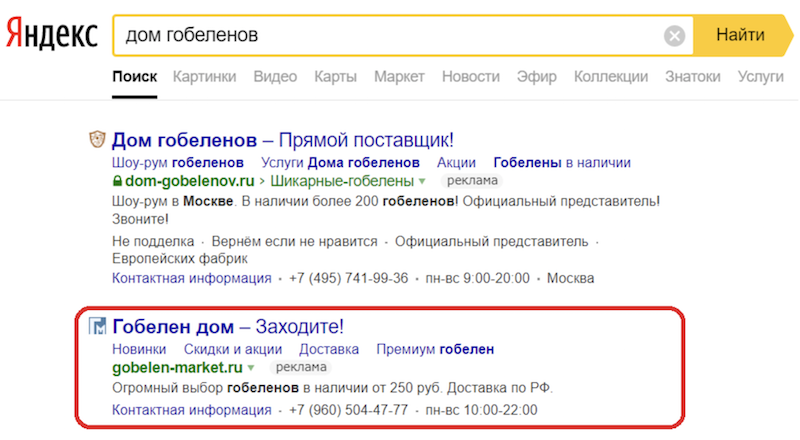Open the Акции sitelink
Screen dimensions: 800x440
click(x=456, y=163)
